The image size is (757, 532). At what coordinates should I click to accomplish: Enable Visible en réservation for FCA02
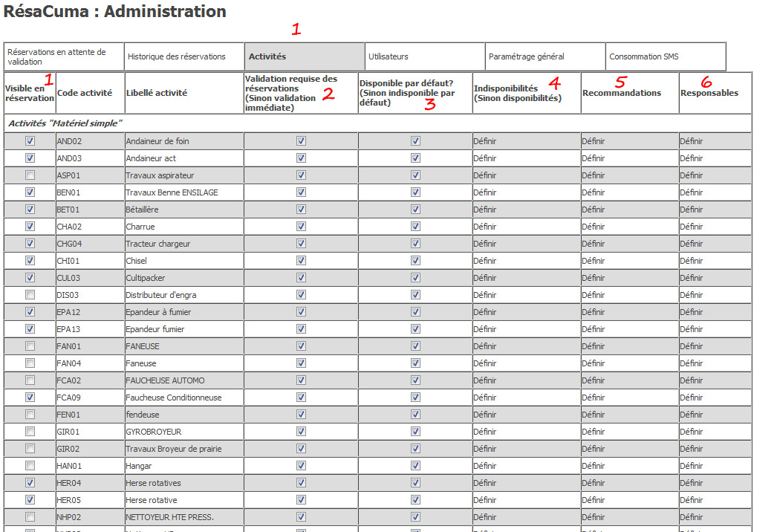[30, 380]
